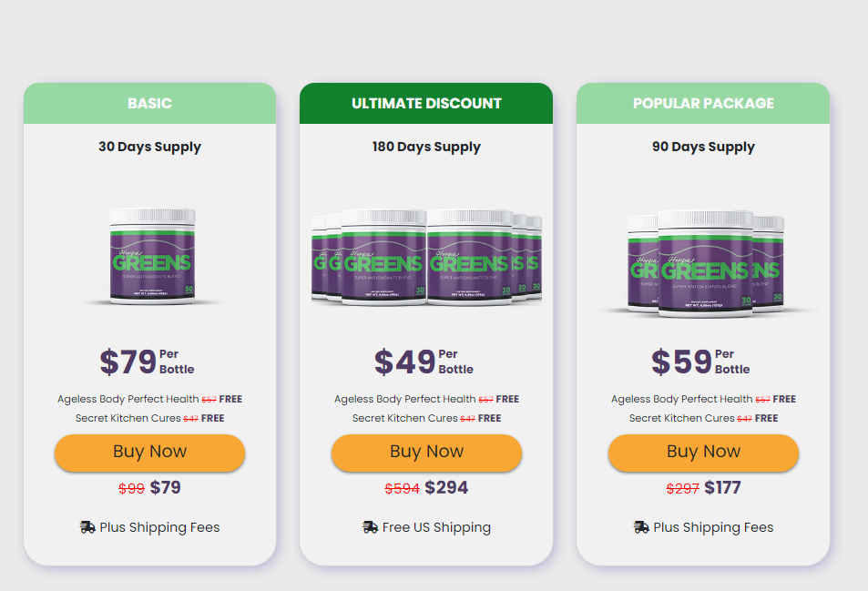Click the BASIC package header
The image size is (868, 591).
[150, 104]
